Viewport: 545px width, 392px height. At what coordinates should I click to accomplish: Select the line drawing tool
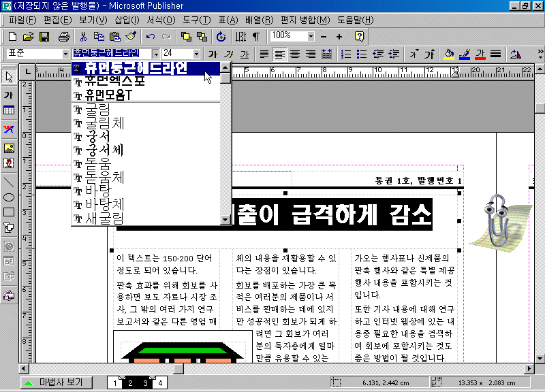click(x=9, y=182)
